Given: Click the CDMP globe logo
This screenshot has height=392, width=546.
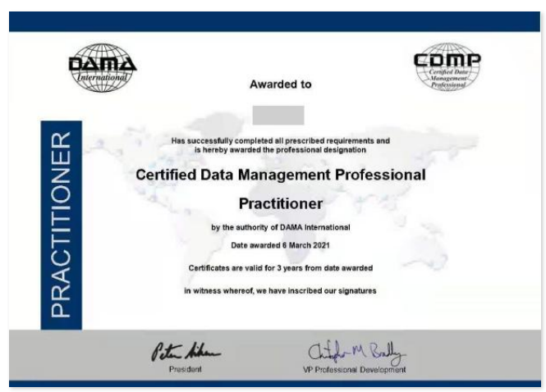Looking at the screenshot, I should tap(447, 66).
